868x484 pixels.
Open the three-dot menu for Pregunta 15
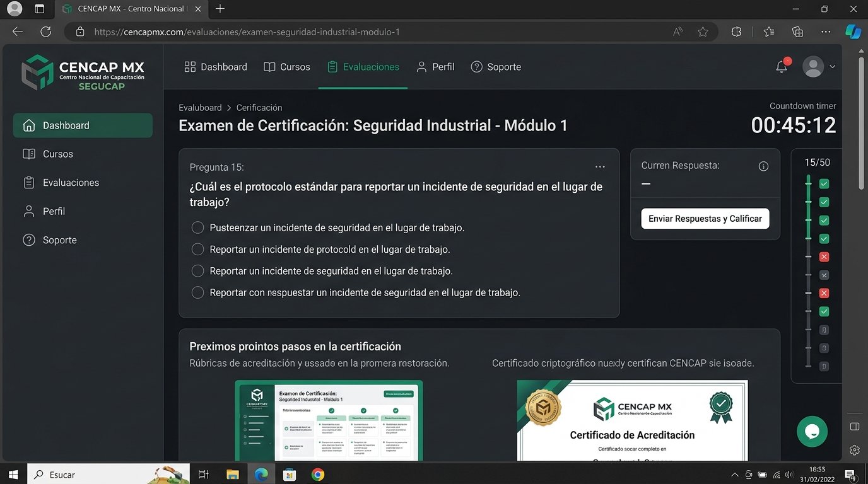point(600,167)
